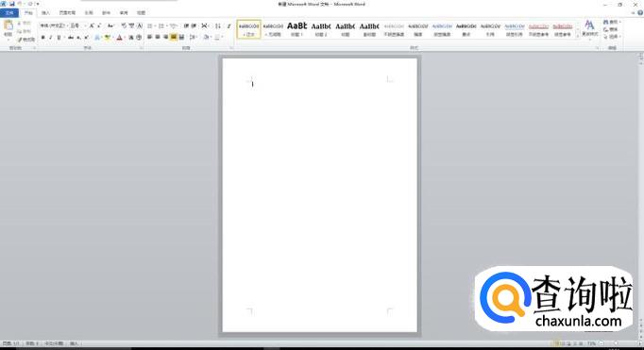
Task: Apply the Heading 1 AaBb style
Action: click(x=297, y=28)
